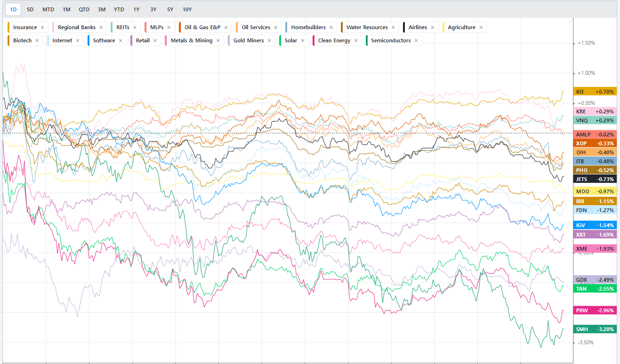Click the SMH -3.28% price tag
Viewport: 620px width, 364px height.
[x=595, y=329]
